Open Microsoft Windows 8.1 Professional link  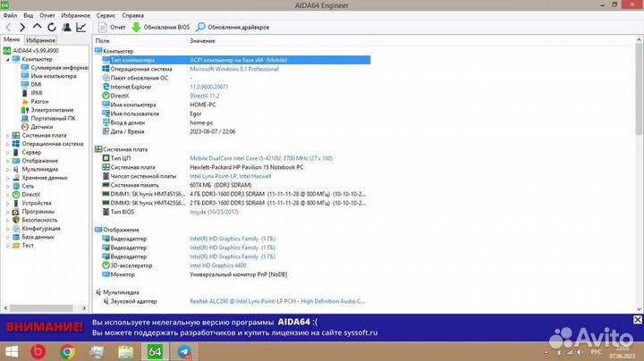(234, 69)
